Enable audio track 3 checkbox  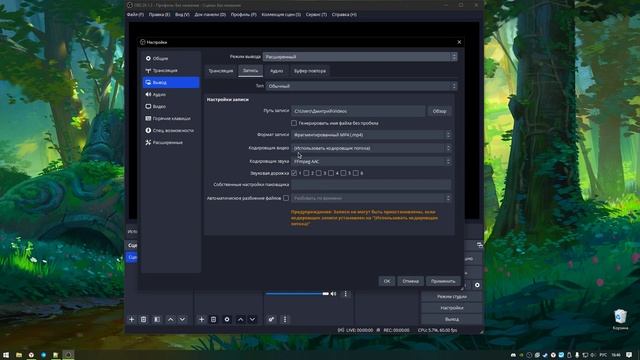[319, 173]
